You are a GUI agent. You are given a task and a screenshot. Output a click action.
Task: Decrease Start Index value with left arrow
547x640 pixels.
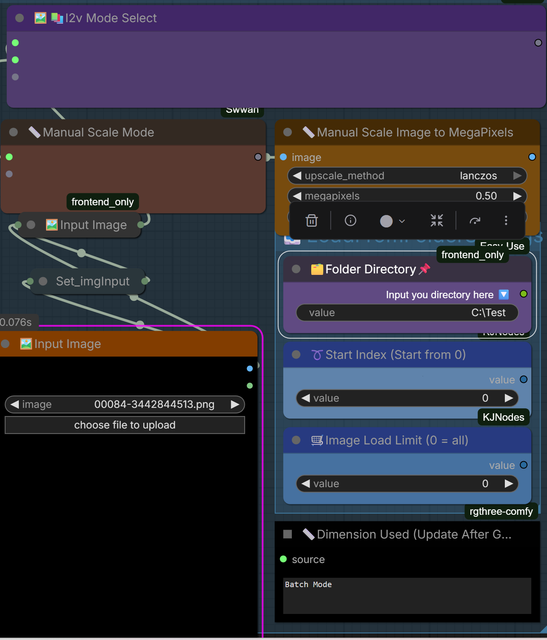(x=305, y=398)
